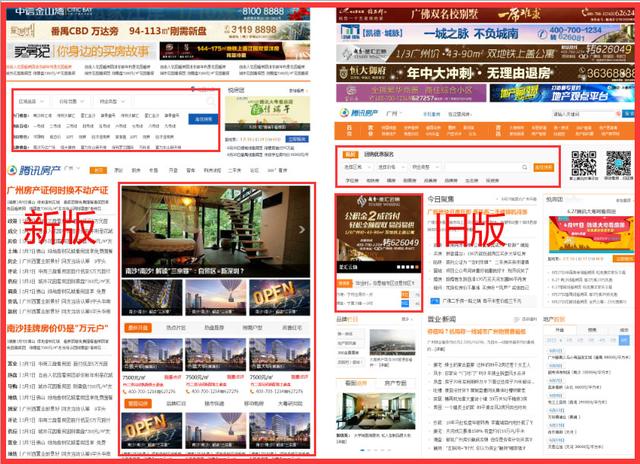This screenshot has height=464, width=640.
Task: Click the first QR code beside the old search box
Action: pos(583,163)
